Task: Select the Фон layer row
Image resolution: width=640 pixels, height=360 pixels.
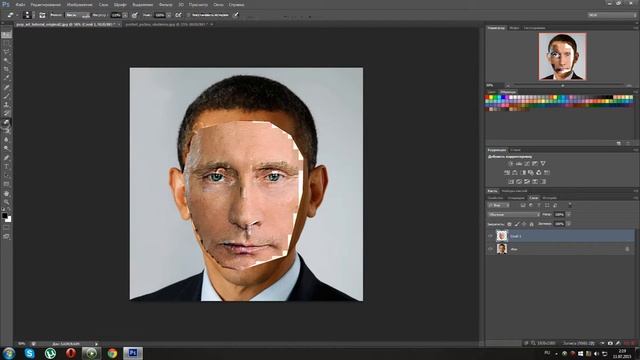Action: 560,249
